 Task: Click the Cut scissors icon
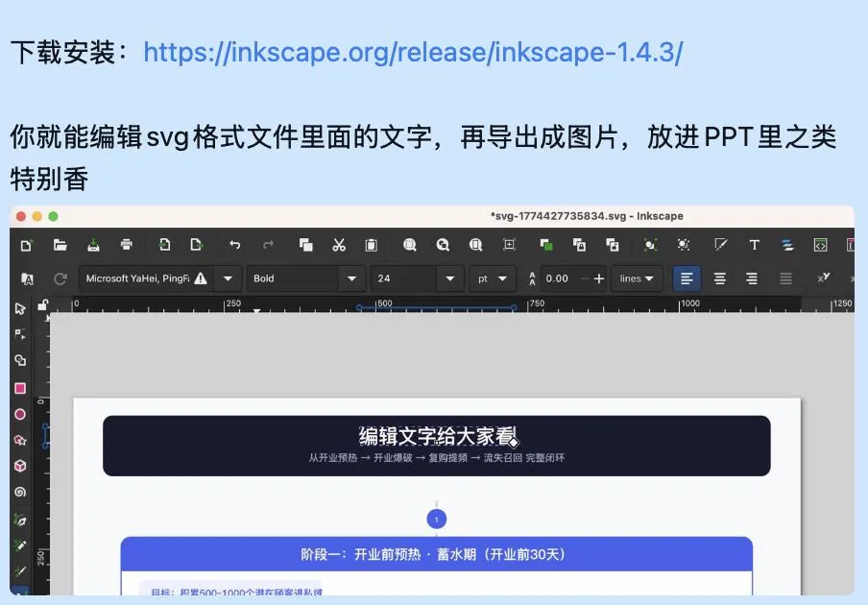coord(339,245)
